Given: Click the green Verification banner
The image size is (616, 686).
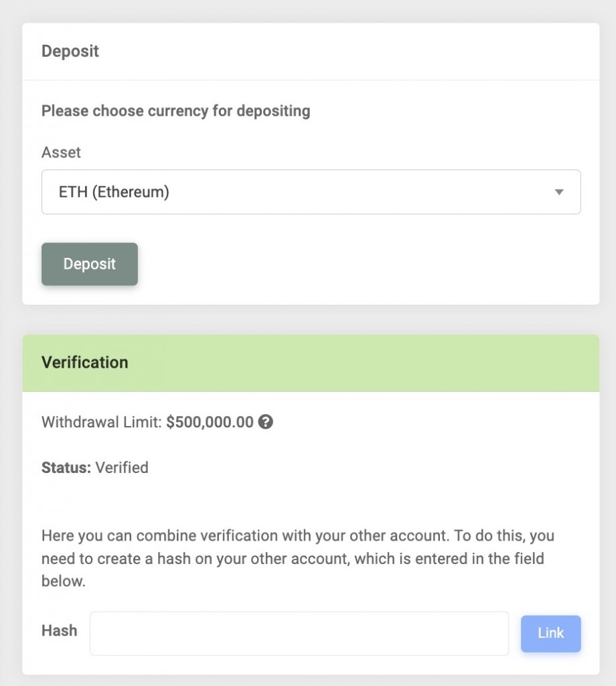Looking at the screenshot, I should coord(311,362).
